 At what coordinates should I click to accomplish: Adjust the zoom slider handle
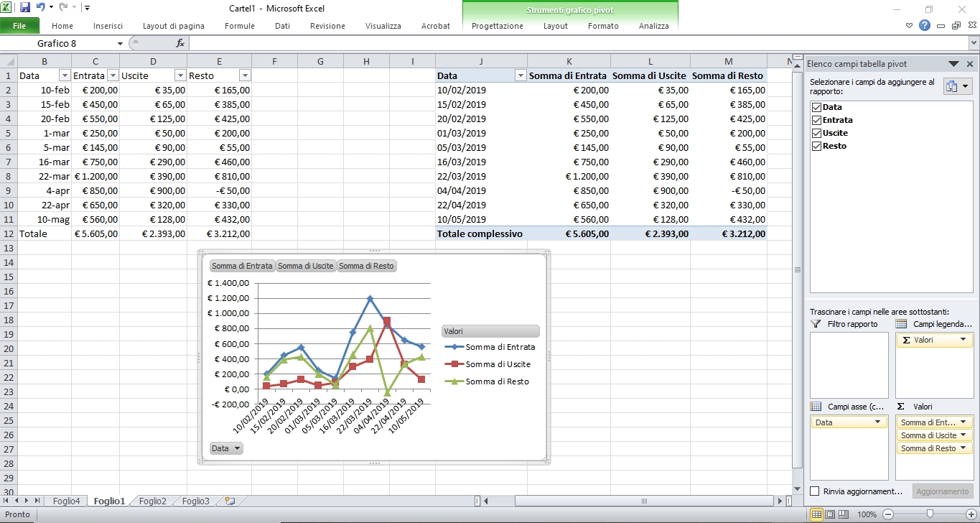pyautogui.click(x=930, y=514)
